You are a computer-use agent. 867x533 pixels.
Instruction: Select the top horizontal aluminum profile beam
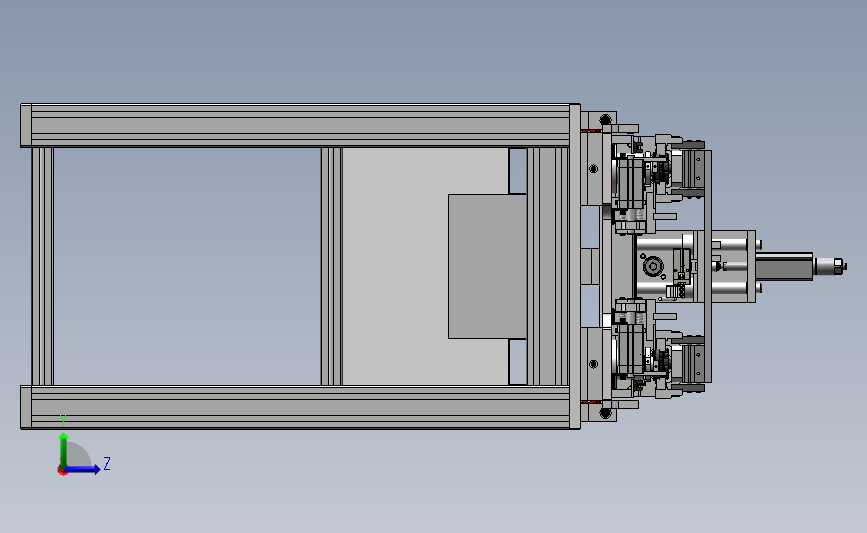click(x=300, y=126)
